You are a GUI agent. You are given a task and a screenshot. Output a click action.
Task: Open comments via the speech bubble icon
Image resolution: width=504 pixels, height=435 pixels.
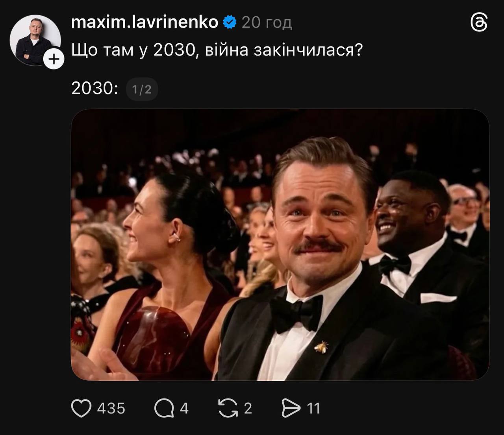tap(164, 408)
